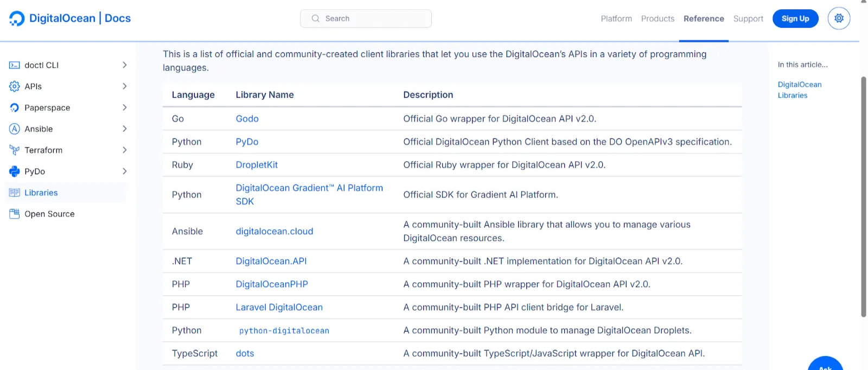Screen dimensions: 868x370
Task: Open the Godo library link
Action: [247, 119]
